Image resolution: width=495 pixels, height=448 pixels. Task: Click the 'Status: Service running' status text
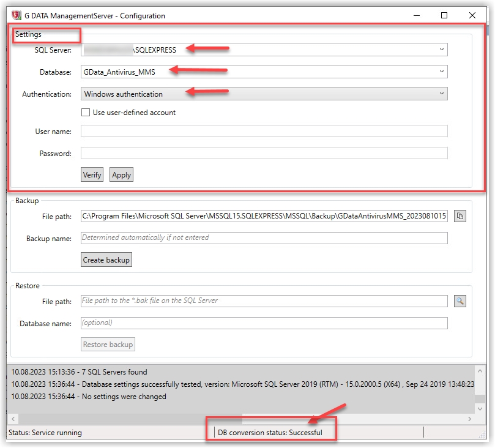click(x=45, y=433)
